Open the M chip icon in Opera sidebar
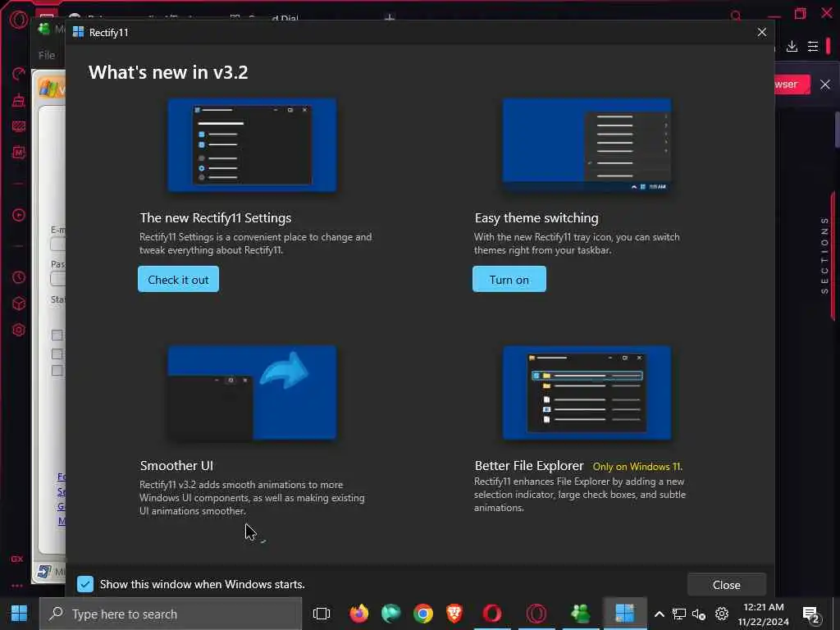 pos(18,153)
